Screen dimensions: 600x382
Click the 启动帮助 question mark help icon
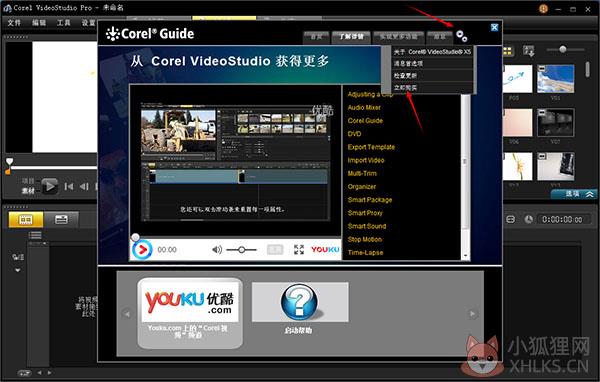[299, 302]
